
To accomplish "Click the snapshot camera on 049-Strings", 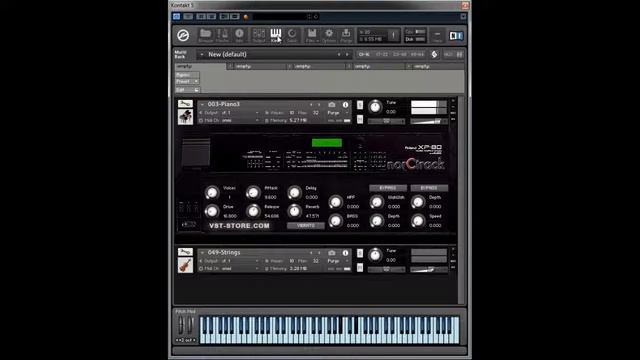I will (x=332, y=253).
